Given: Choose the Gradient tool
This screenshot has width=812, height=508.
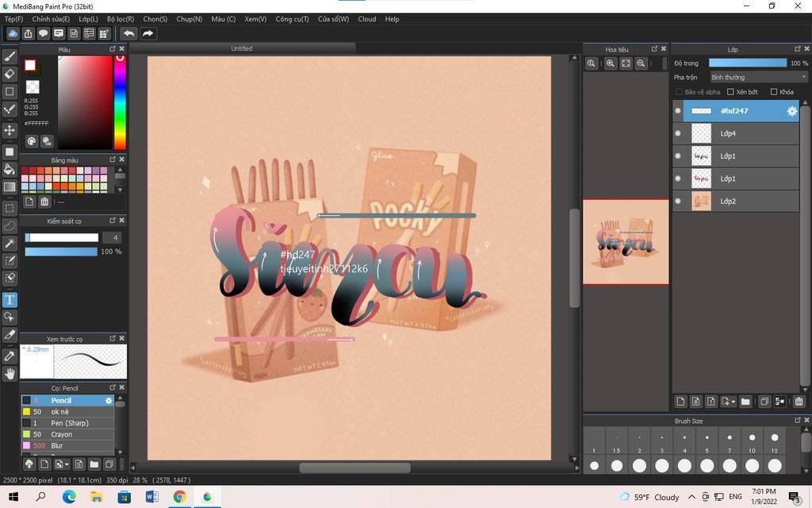Looking at the screenshot, I should 10,187.
